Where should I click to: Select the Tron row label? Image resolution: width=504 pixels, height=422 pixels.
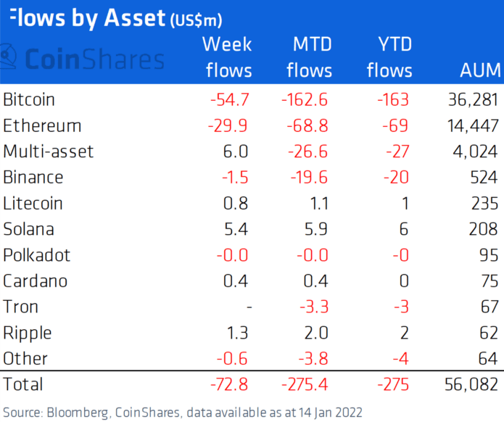click(20, 307)
